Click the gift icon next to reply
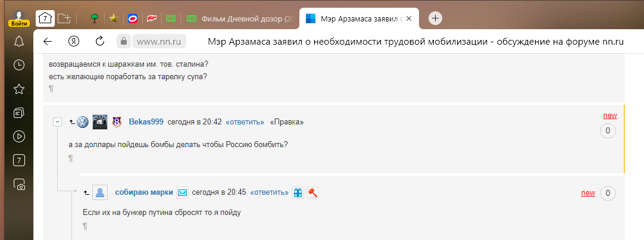This screenshot has height=240, width=644. coord(298,192)
